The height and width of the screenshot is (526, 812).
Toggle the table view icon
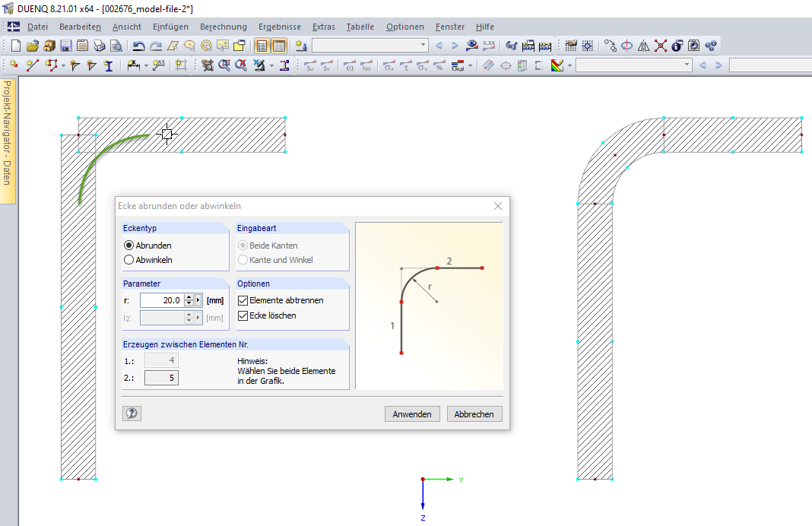(279, 46)
